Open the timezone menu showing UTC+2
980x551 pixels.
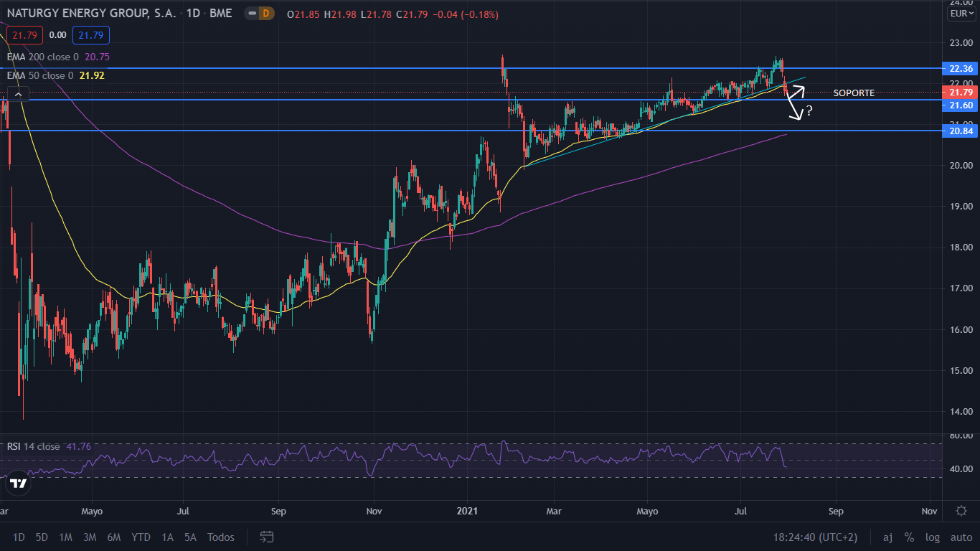pyautogui.click(x=815, y=537)
